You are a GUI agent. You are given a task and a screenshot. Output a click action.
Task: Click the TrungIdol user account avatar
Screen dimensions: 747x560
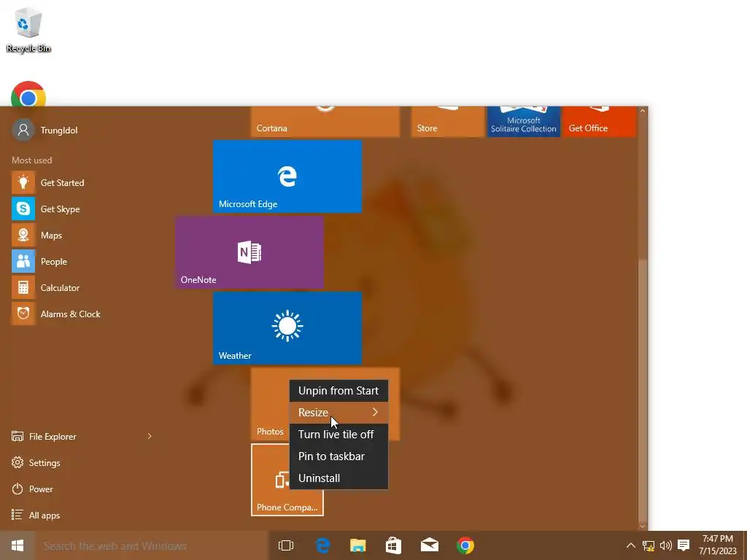click(x=23, y=130)
